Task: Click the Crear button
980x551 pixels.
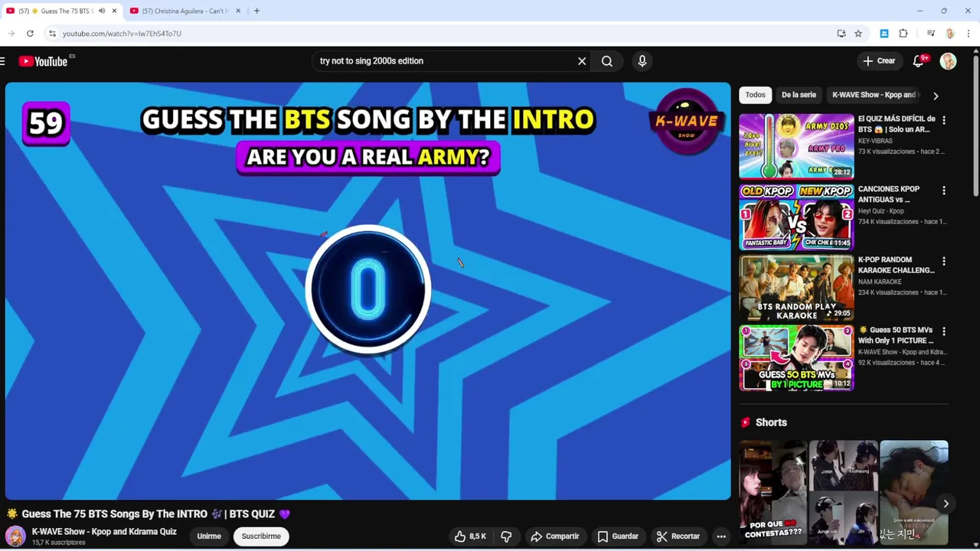Action: tap(879, 61)
